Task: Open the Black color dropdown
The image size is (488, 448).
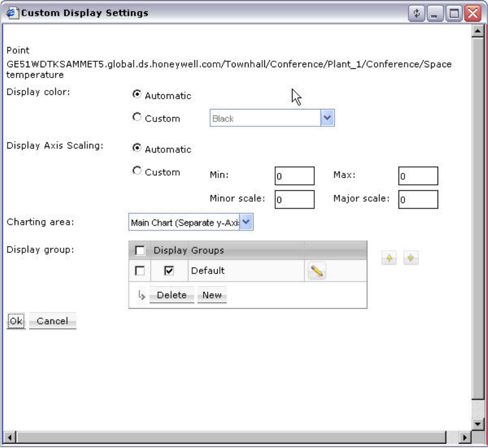Action: 327,118
